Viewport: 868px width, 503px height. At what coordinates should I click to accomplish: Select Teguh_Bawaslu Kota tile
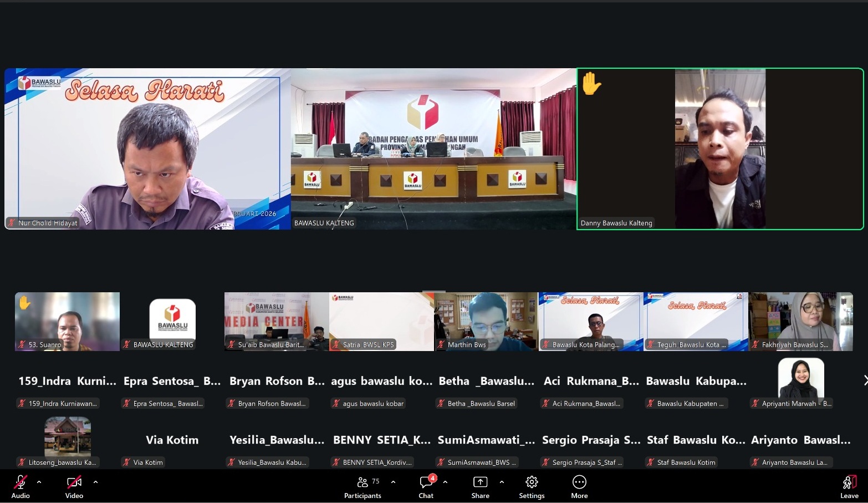pyautogui.click(x=696, y=322)
